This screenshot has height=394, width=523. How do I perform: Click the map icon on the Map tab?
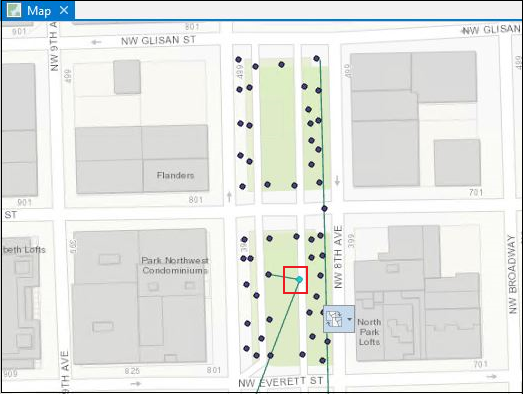(14, 10)
